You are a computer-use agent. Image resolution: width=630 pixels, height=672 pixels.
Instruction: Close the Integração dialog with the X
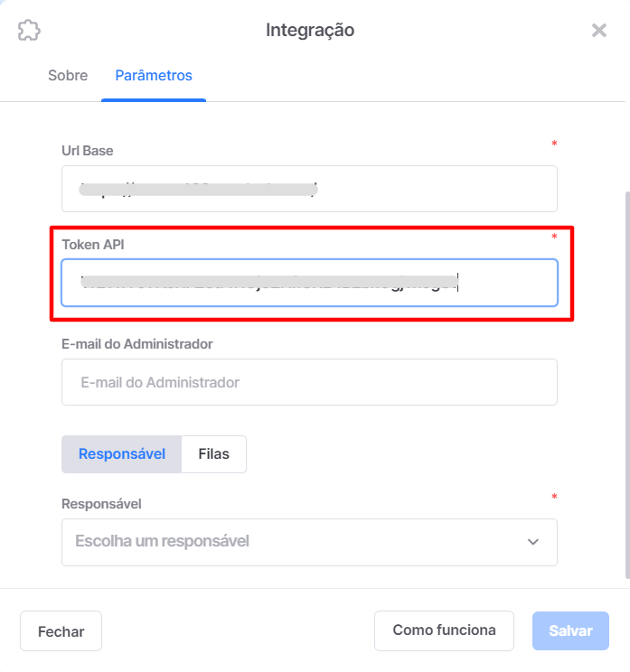click(599, 31)
